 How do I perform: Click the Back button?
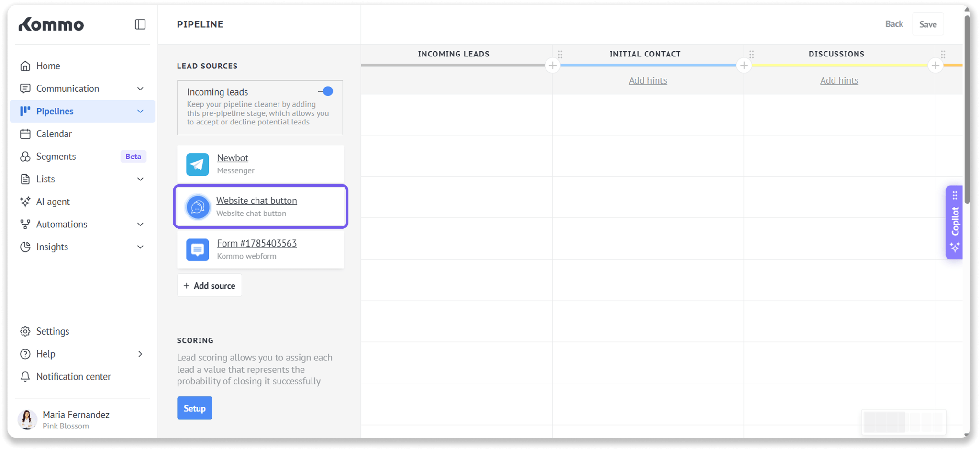[894, 24]
